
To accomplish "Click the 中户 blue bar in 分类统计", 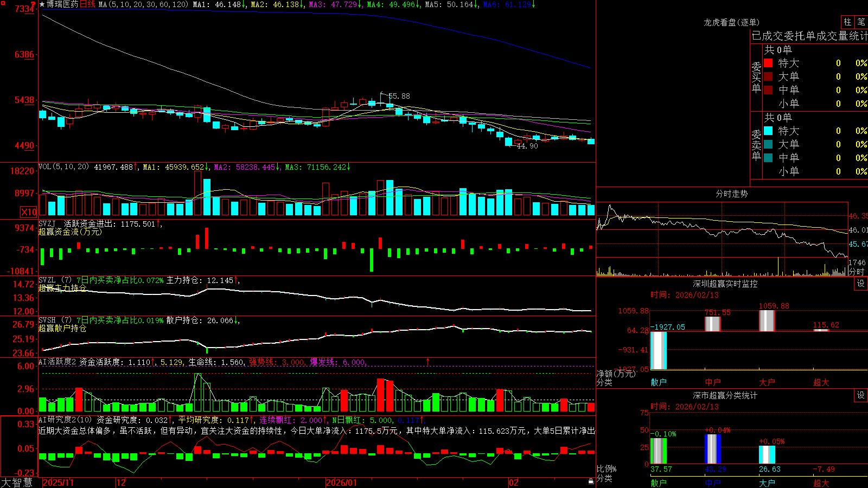I will (712, 449).
